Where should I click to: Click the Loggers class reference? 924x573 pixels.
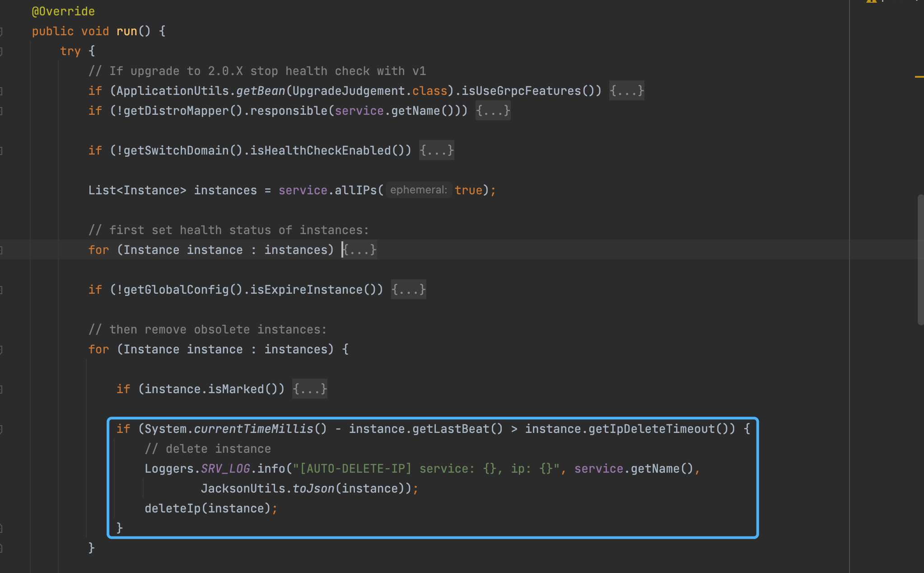click(x=169, y=469)
